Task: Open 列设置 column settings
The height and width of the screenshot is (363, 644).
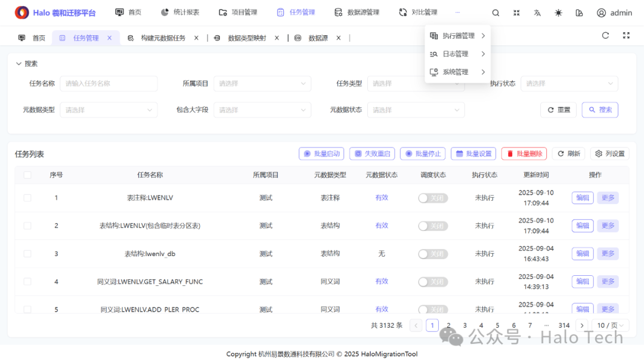Action: (x=610, y=154)
